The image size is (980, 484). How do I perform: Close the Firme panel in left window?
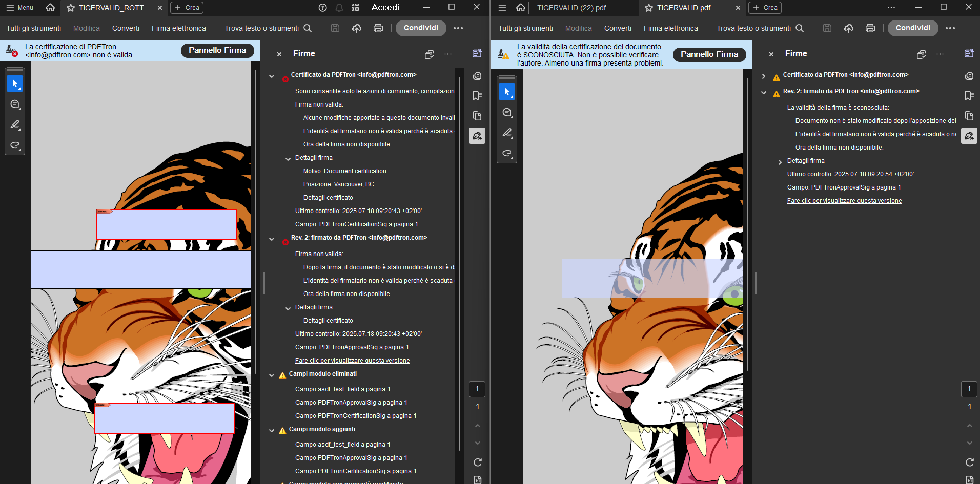(279, 54)
